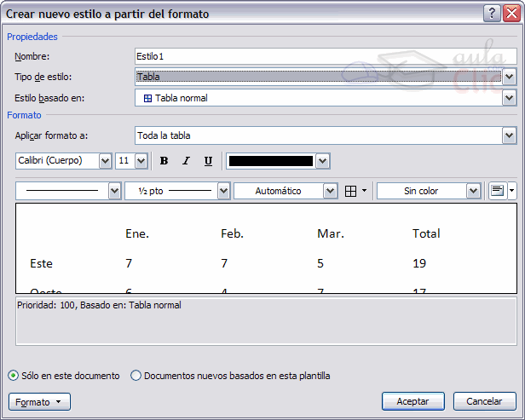Viewport: 525px width, 420px height.
Task: Open the Aplicar formato a dropdown
Action: (510, 135)
